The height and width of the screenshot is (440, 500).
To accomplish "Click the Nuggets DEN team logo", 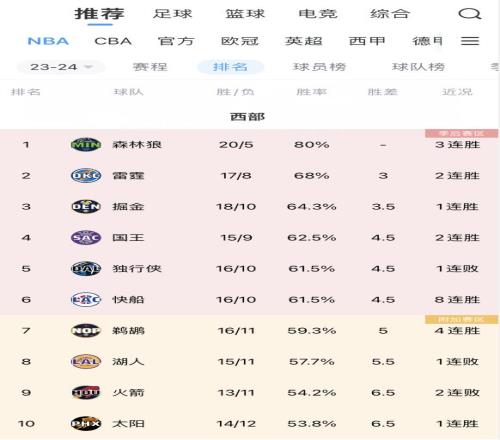I will click(x=86, y=207).
